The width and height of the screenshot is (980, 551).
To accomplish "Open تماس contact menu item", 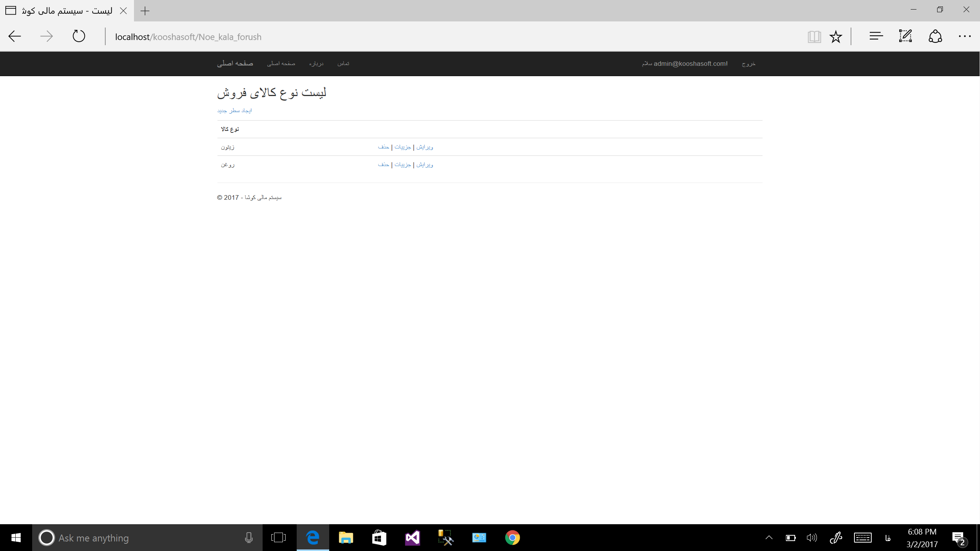I will click(x=343, y=64).
